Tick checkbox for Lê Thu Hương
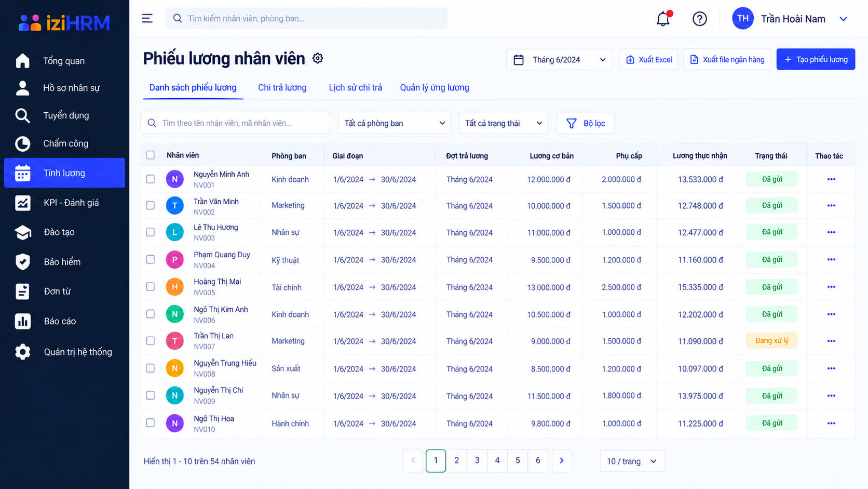Viewport: 868px width, 489px height. point(151,232)
